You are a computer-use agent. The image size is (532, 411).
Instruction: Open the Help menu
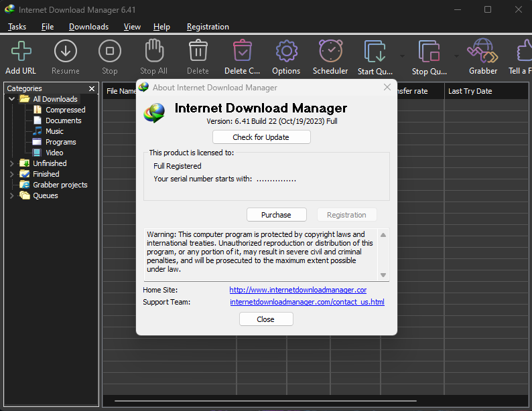pyautogui.click(x=161, y=27)
